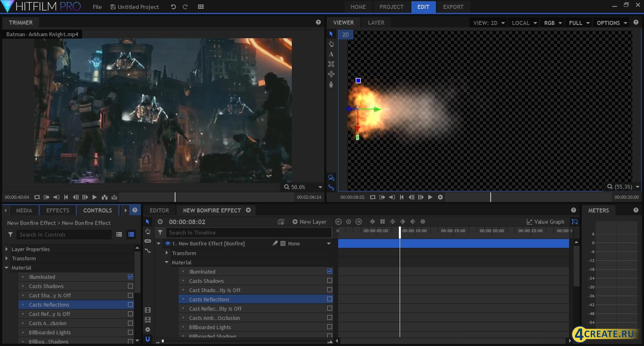Click the Undo icon in top bar

point(173,7)
